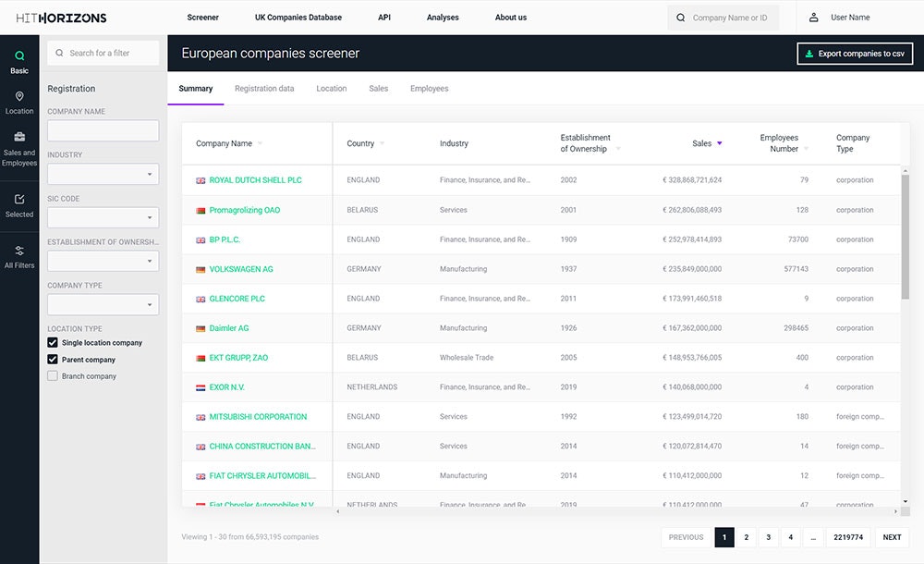Go to results page 2
The width and height of the screenshot is (924, 564).
click(x=746, y=537)
